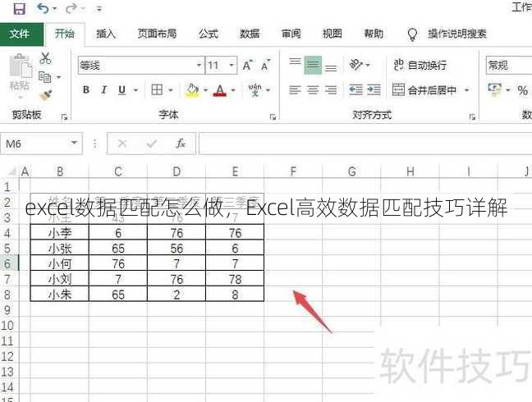Open the 文件 menu tab
This screenshot has width=532, height=402.
pyautogui.click(x=20, y=34)
